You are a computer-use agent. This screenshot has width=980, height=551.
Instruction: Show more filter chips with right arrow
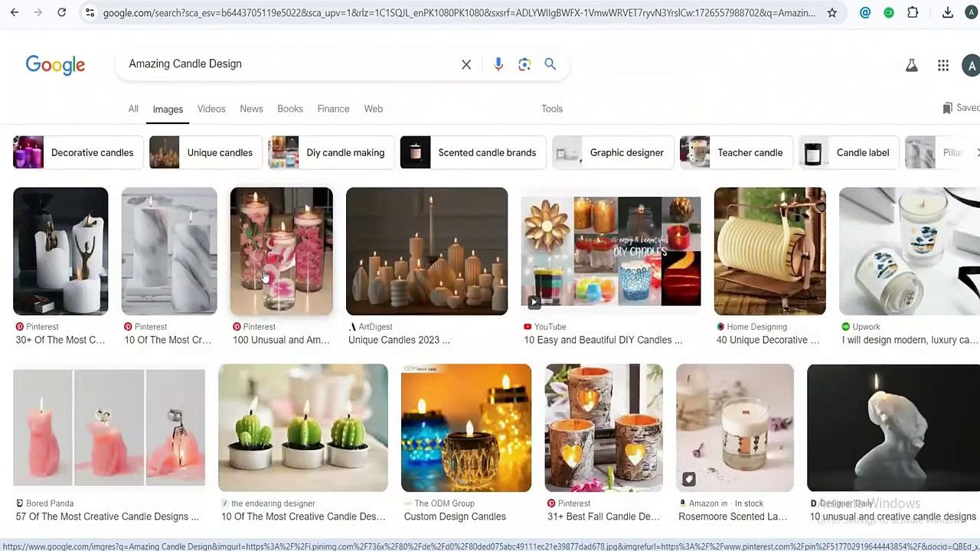[976, 152]
